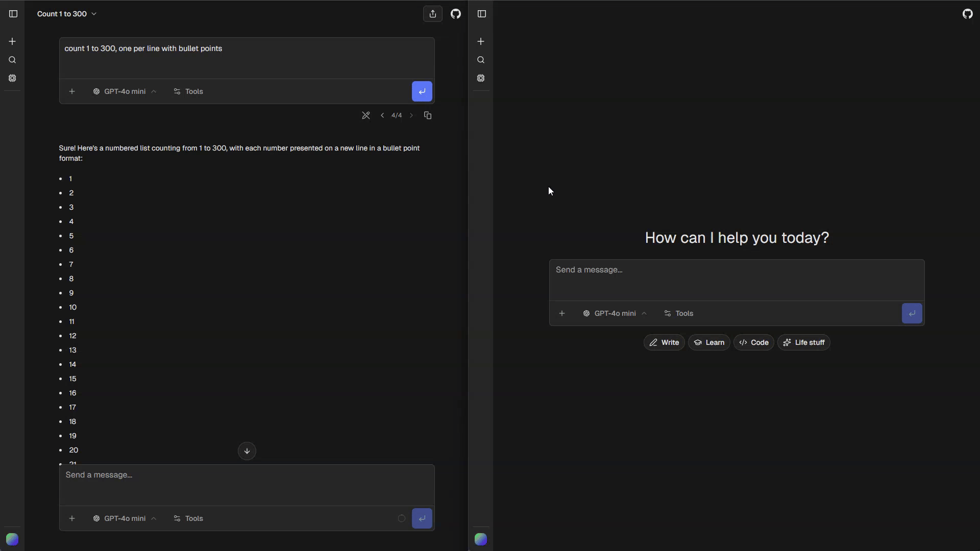Click the GitHub icon in the left chat header
This screenshot has height=551, width=980.
[456, 14]
